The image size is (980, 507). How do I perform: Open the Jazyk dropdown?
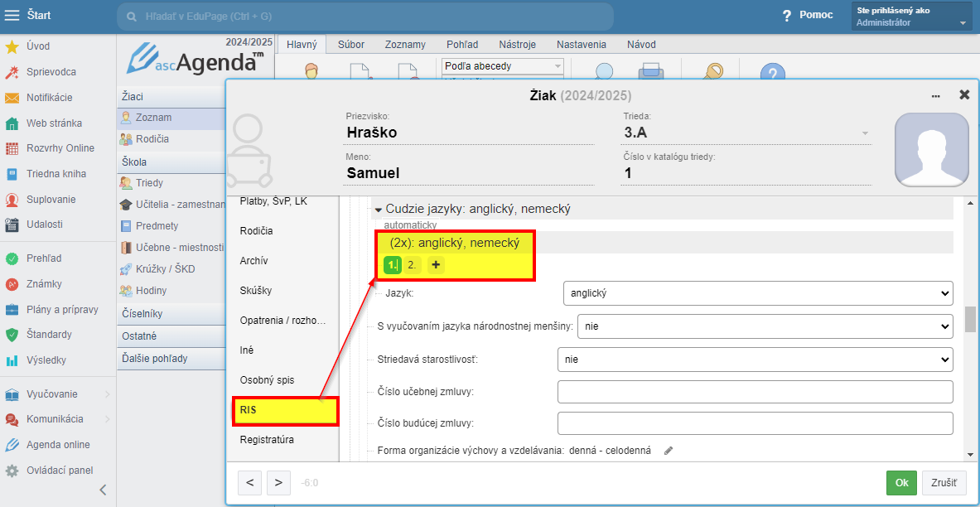coord(757,293)
